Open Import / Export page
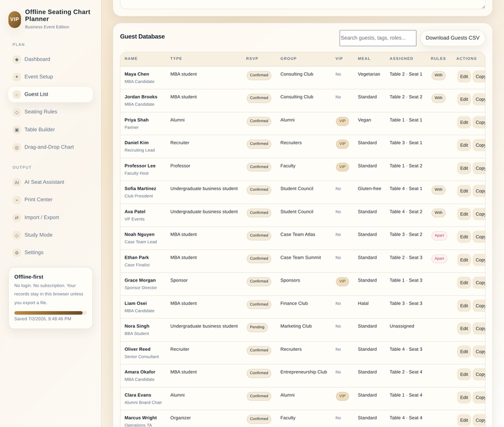Viewport: 504px width, 427px height. (x=50, y=217)
